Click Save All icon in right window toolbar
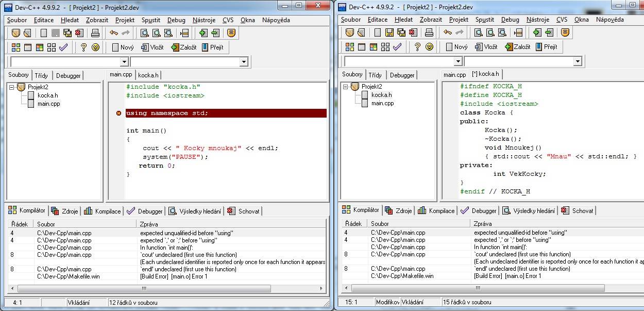The height and width of the screenshot is (311, 644). 401,32
